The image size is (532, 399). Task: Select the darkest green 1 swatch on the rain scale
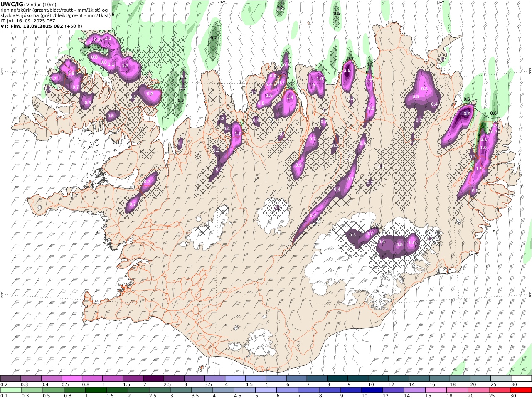click(96, 390)
